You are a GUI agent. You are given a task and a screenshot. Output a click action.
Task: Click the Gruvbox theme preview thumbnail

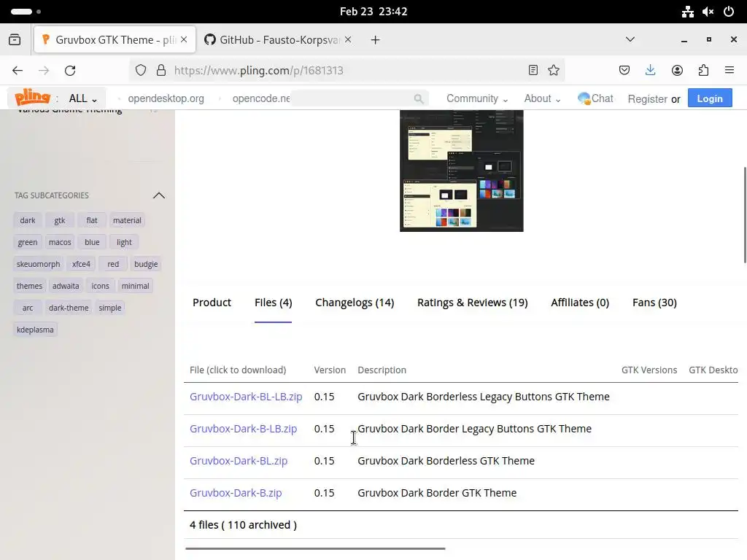click(x=461, y=171)
